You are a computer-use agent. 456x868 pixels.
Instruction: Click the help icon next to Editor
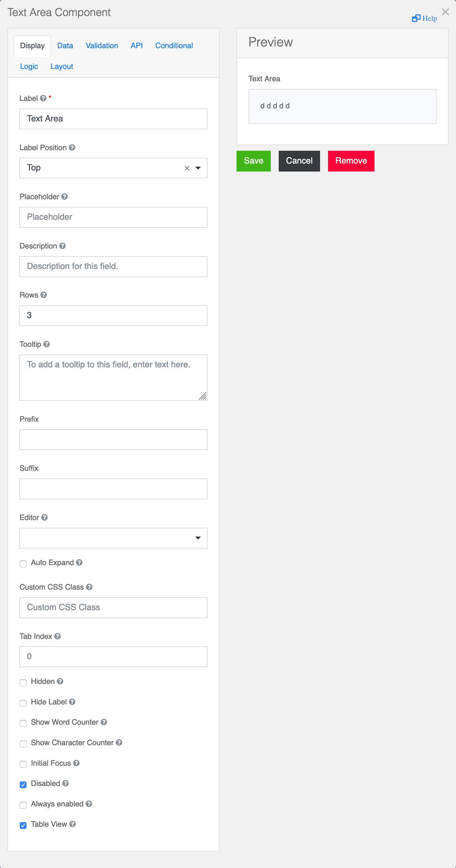44,517
